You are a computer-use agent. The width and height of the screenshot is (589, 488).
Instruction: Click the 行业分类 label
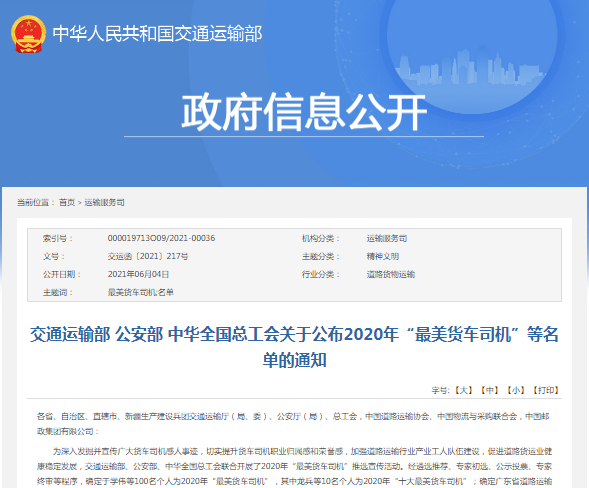[320, 274]
